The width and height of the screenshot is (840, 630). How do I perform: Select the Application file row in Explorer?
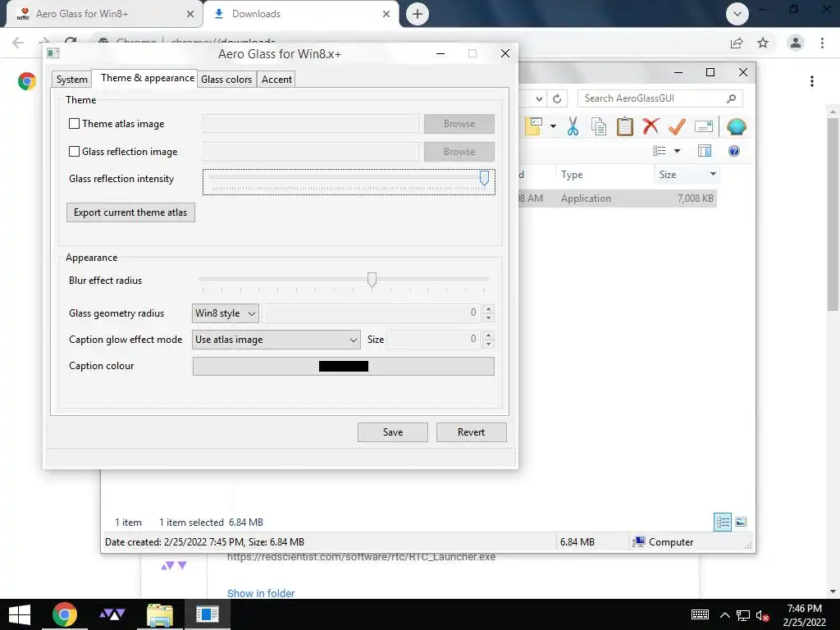tap(618, 199)
